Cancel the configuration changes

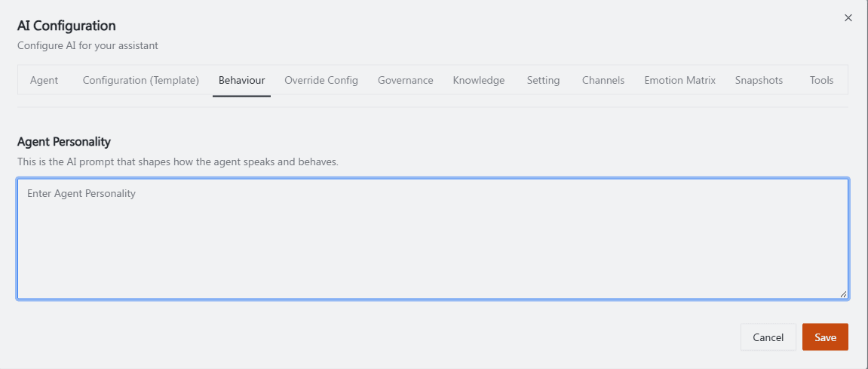(768, 337)
